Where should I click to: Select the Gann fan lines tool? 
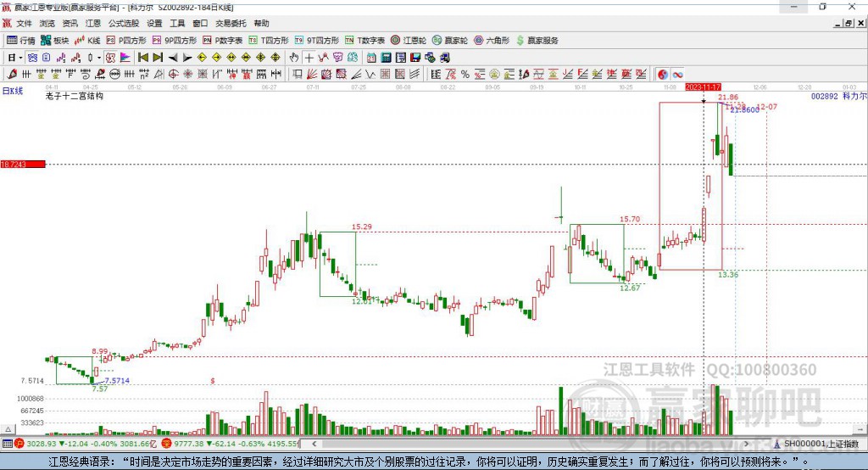[312, 74]
